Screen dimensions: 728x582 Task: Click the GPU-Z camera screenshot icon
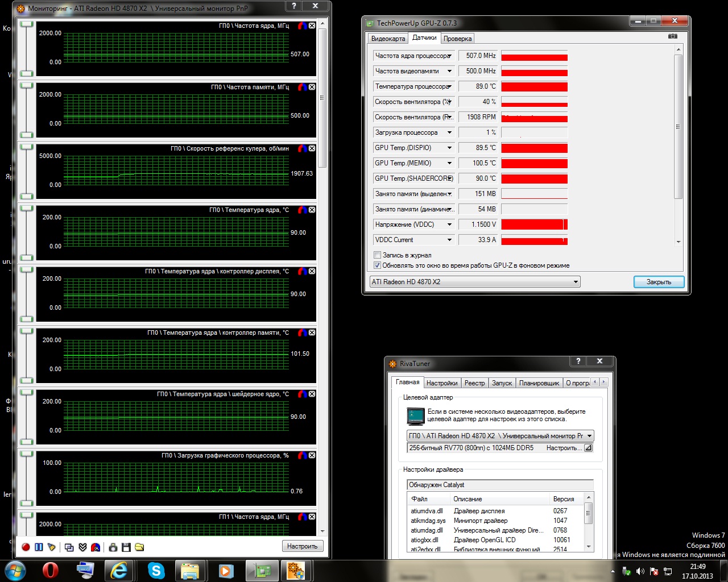point(673,36)
